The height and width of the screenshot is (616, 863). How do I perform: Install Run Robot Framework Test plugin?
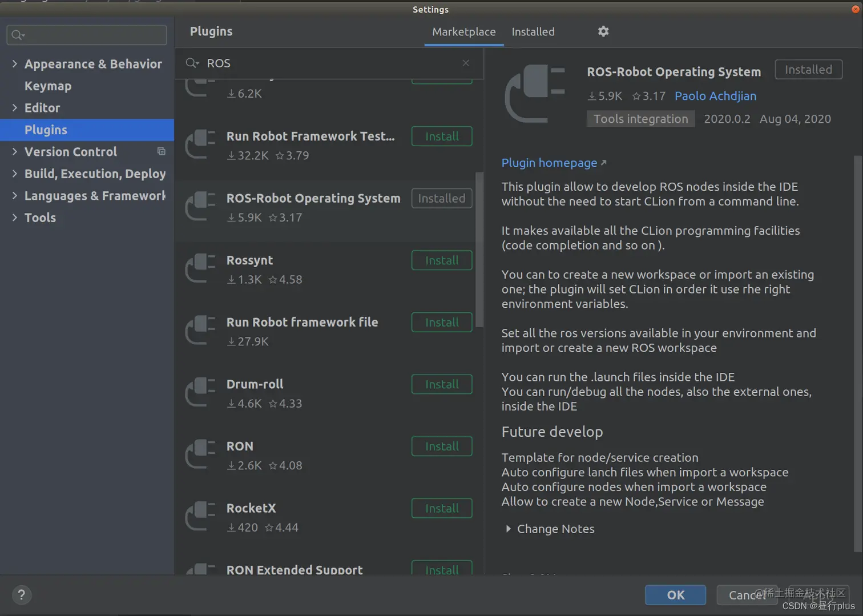point(442,136)
